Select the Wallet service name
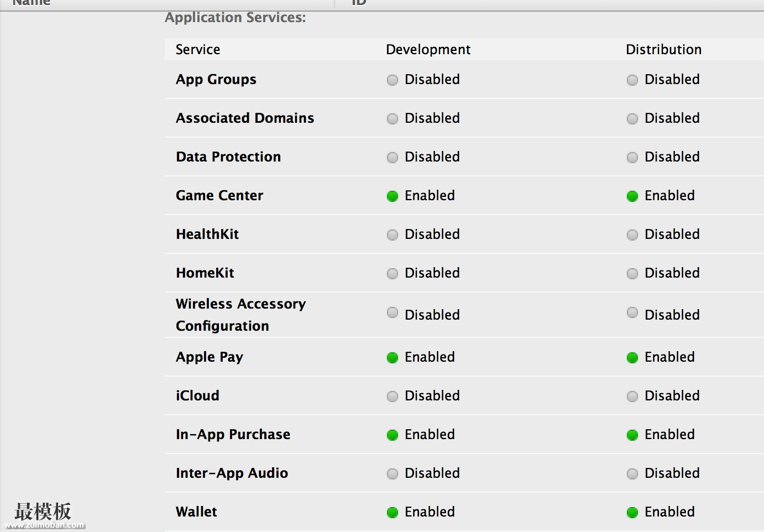Viewport: 764px width, 532px height. tap(196, 512)
